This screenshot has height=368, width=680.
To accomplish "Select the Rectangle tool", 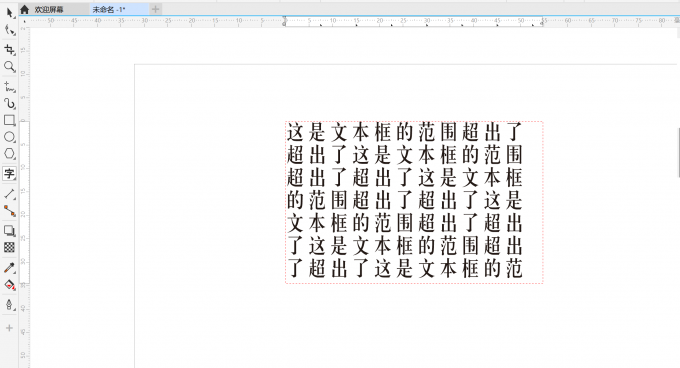I will (9, 120).
